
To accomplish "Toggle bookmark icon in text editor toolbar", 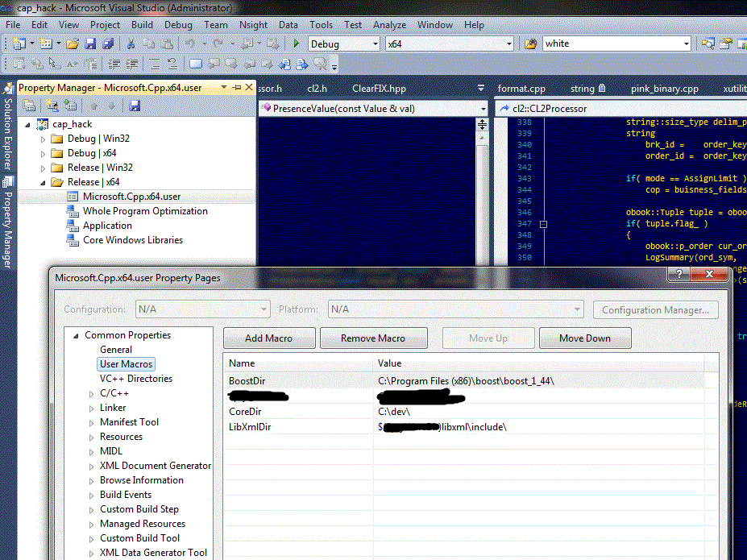I will pyautogui.click(x=196, y=64).
